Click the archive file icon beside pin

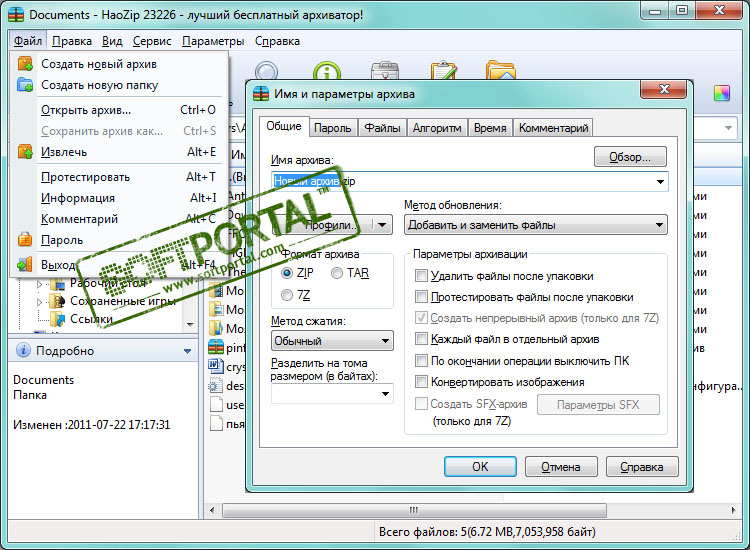(216, 347)
